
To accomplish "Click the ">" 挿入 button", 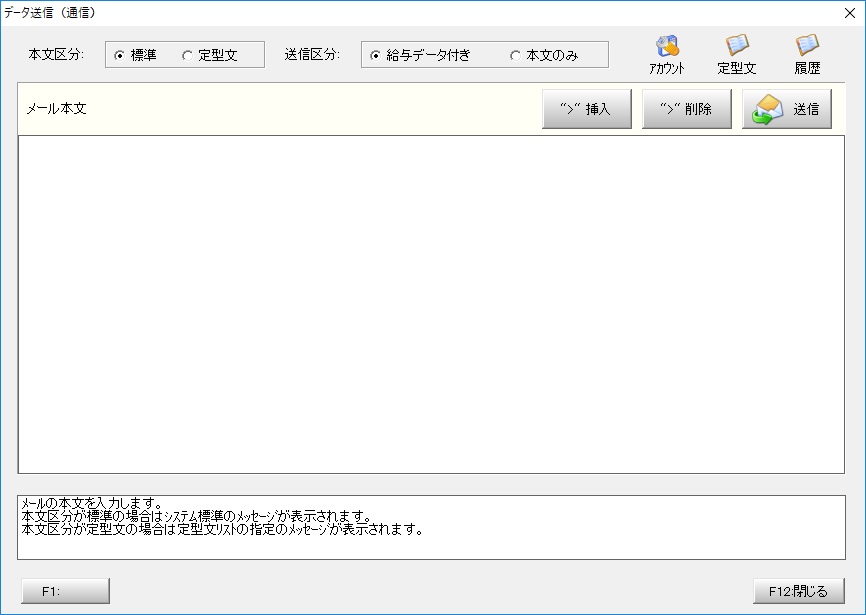I will click(587, 109).
